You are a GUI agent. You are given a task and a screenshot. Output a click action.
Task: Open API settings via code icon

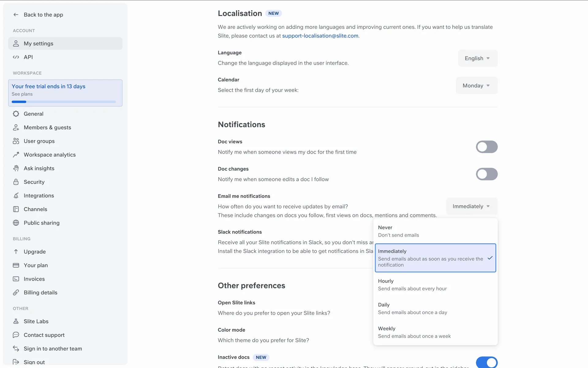pos(16,57)
